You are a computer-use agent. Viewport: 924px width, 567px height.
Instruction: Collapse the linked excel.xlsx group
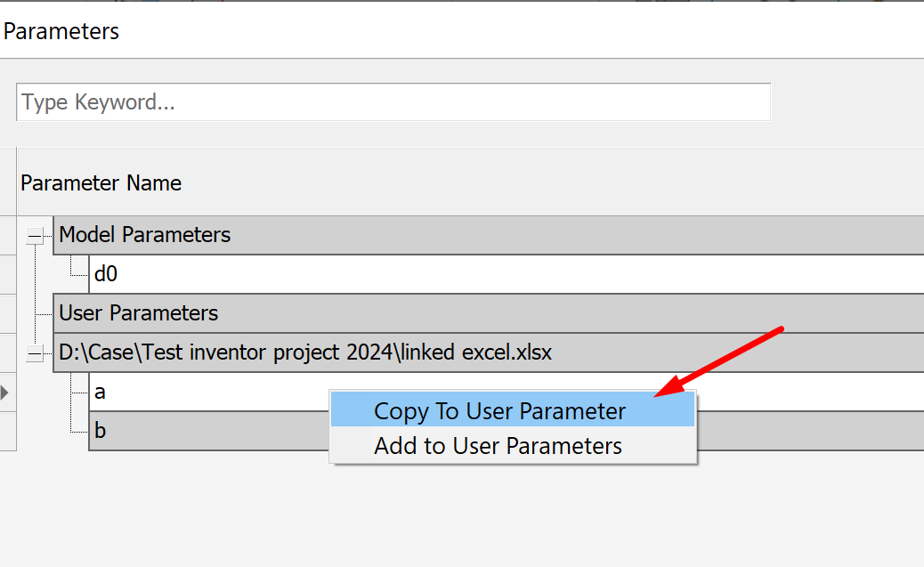35,353
